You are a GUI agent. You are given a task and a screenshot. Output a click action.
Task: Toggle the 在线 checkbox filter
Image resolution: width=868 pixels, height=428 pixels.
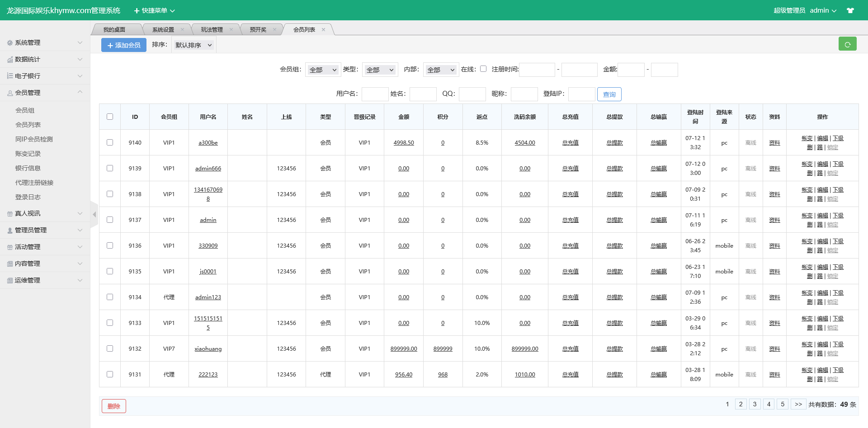click(x=483, y=69)
